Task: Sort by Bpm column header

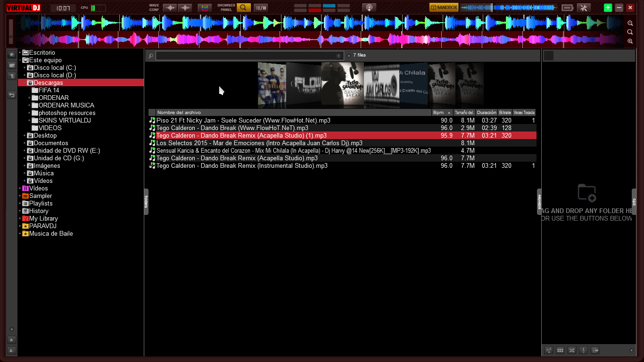Action: click(x=443, y=113)
